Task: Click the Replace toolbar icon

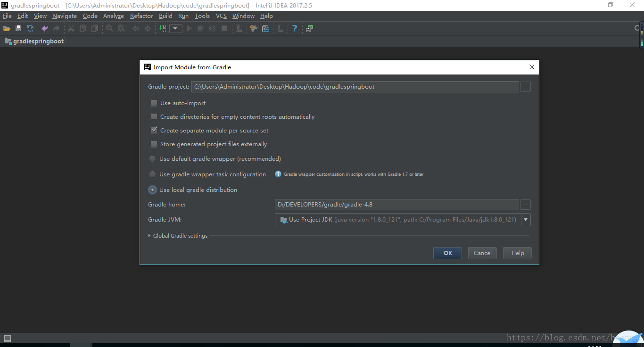Action: 121,29
